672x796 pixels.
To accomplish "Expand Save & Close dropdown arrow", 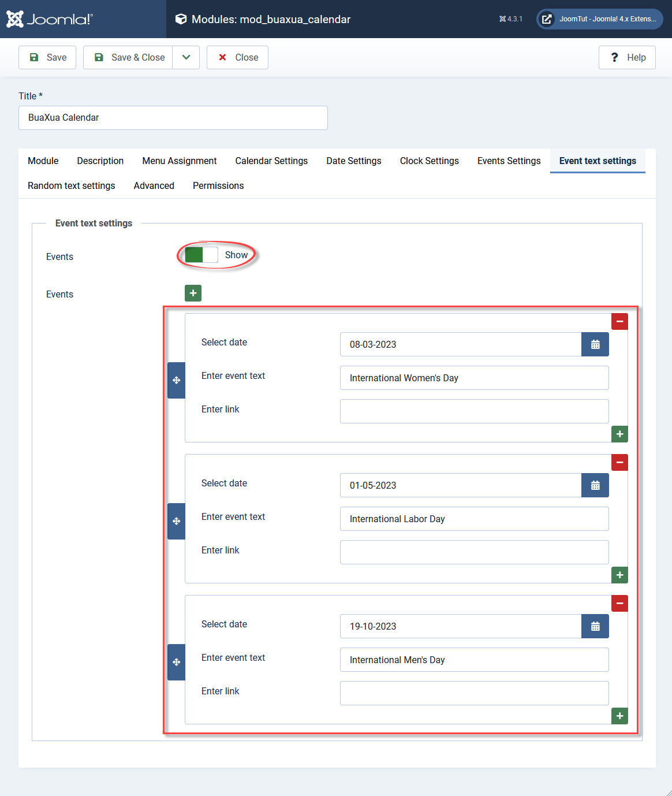I will (x=186, y=57).
